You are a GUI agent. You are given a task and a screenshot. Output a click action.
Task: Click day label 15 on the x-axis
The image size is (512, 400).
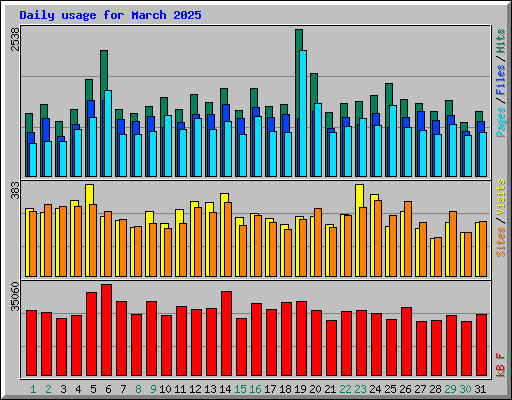click(240, 389)
